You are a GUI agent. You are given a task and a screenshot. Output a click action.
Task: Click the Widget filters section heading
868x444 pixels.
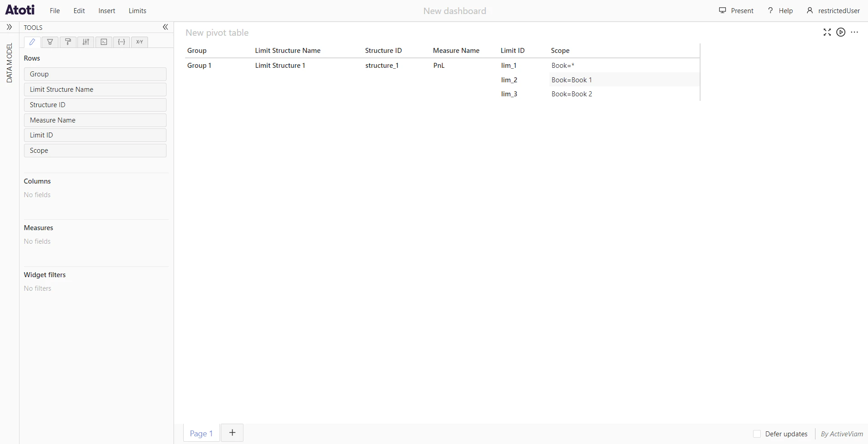coord(45,275)
